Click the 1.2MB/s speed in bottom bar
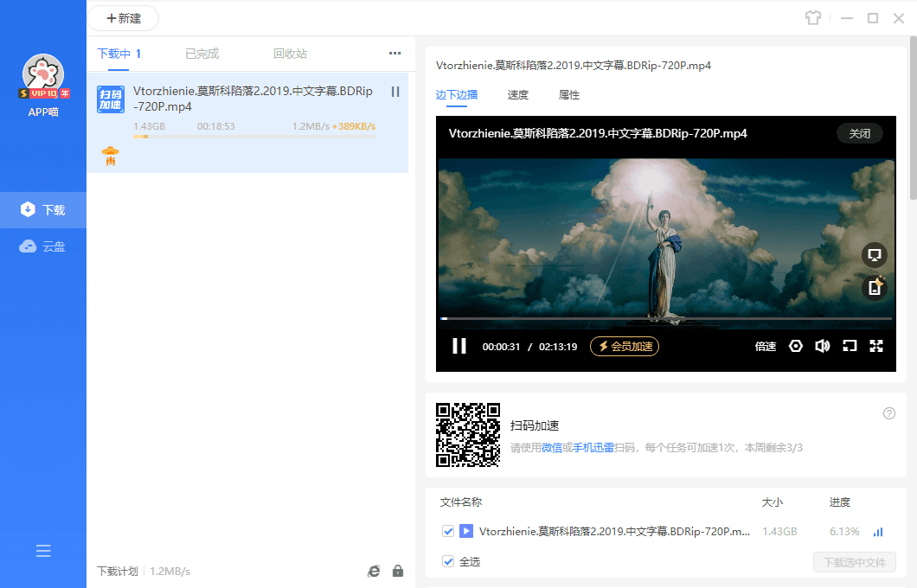917x588 pixels. click(x=170, y=571)
